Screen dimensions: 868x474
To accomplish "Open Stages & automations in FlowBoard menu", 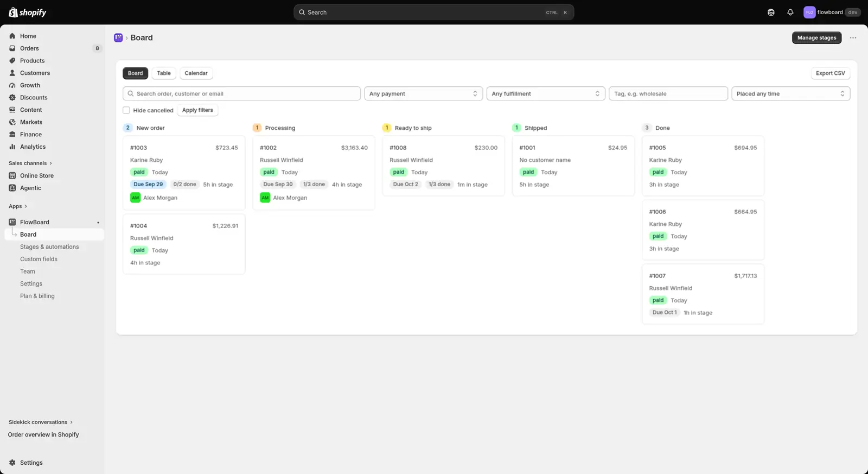I will pos(49,247).
